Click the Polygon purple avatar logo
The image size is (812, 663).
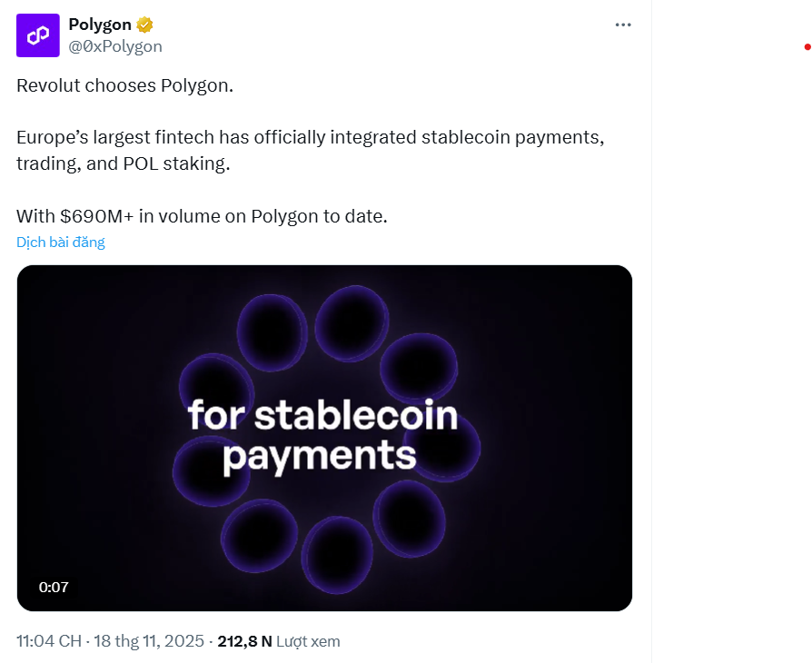(38, 35)
